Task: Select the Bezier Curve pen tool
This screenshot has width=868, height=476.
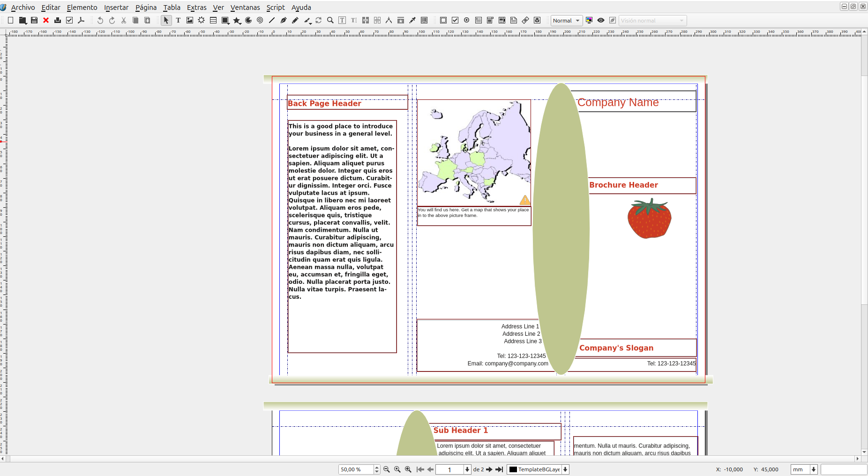Action: [284, 20]
